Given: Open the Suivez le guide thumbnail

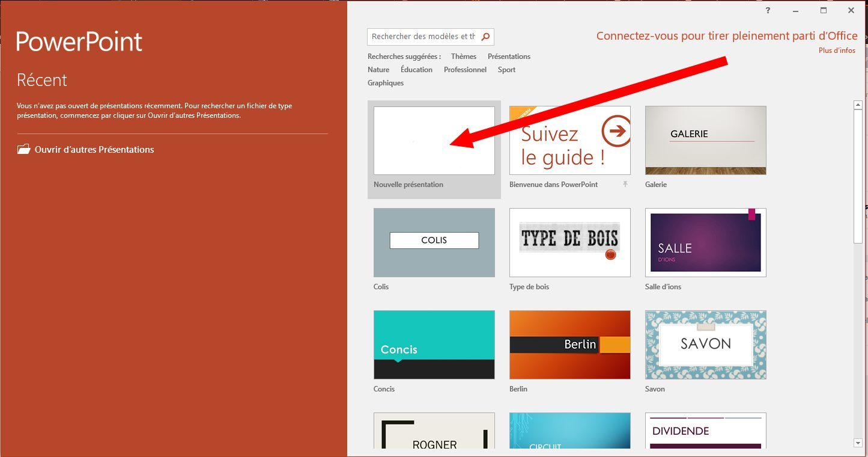Looking at the screenshot, I should pyautogui.click(x=570, y=141).
